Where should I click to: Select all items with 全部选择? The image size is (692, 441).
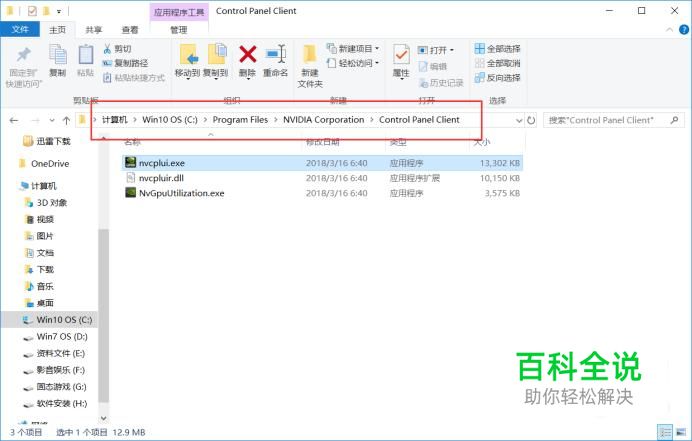point(497,49)
